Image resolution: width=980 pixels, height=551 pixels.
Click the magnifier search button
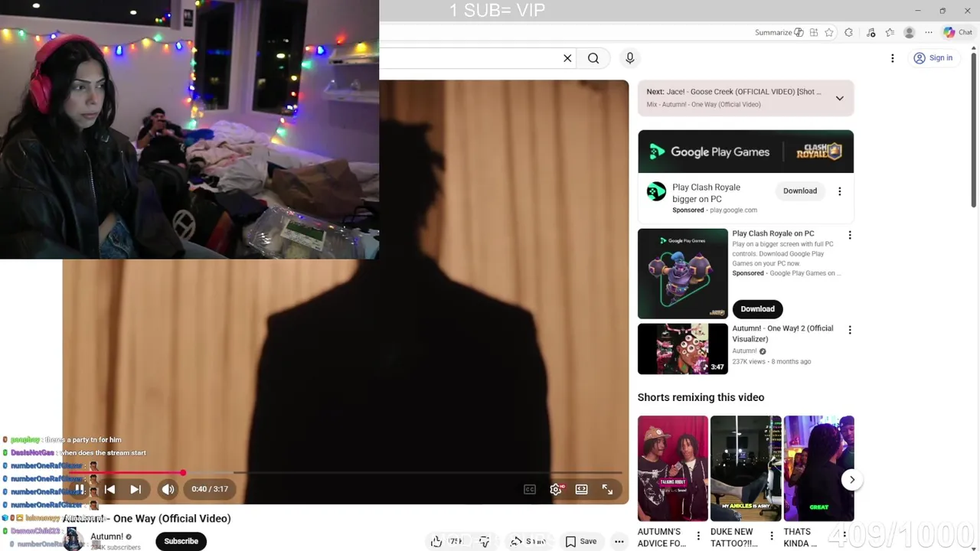coord(593,58)
